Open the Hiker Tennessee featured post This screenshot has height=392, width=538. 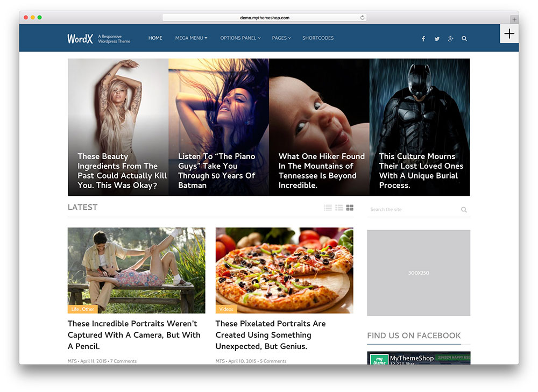(319, 127)
